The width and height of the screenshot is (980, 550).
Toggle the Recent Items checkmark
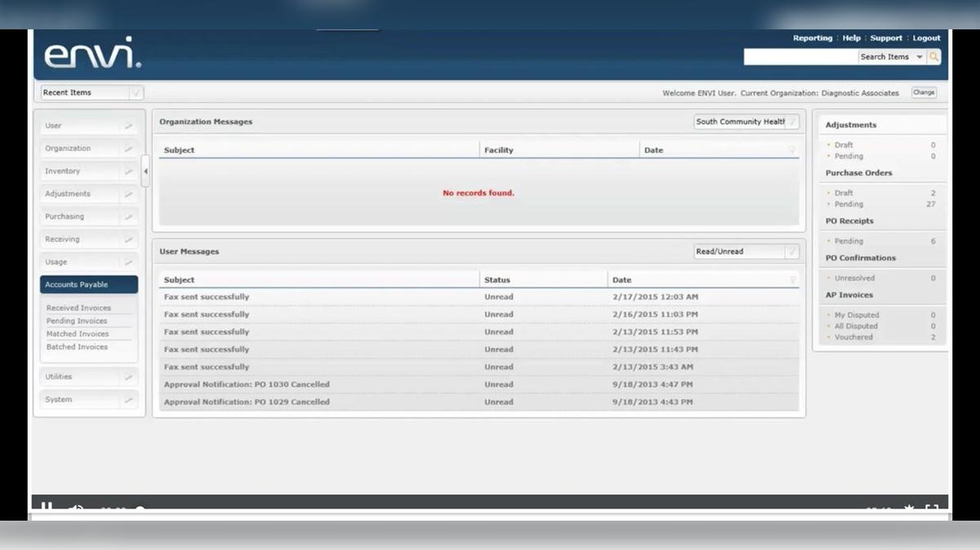click(136, 92)
